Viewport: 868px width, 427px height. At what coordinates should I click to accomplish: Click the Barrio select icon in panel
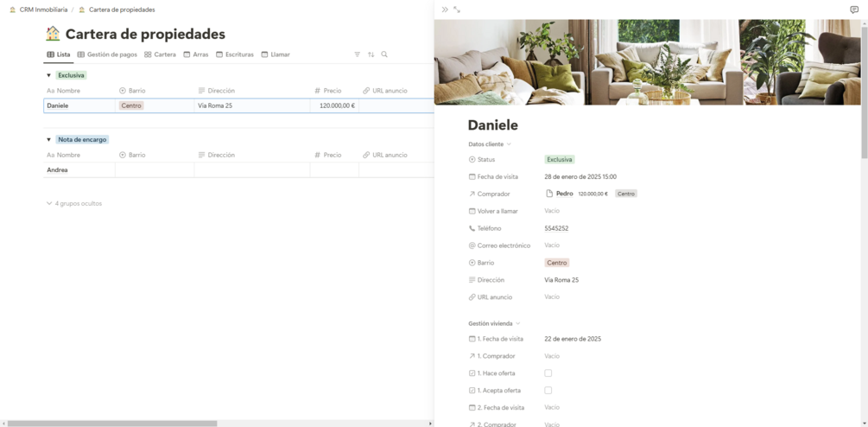[x=472, y=263]
